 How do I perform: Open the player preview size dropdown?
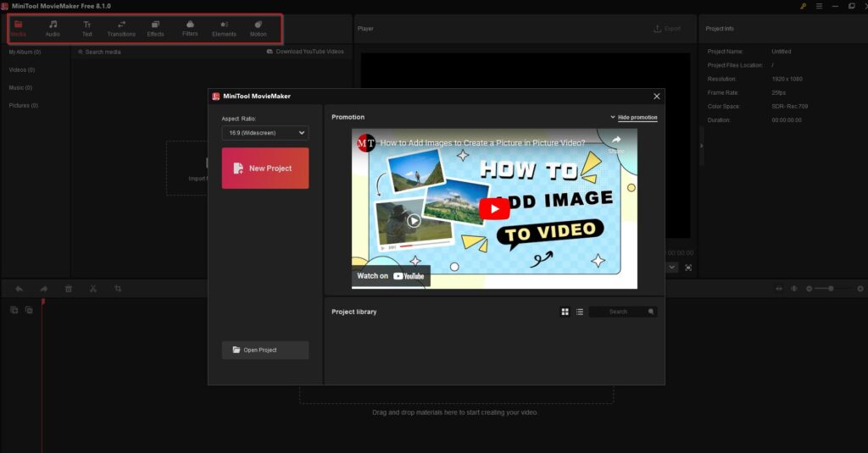pyautogui.click(x=671, y=268)
